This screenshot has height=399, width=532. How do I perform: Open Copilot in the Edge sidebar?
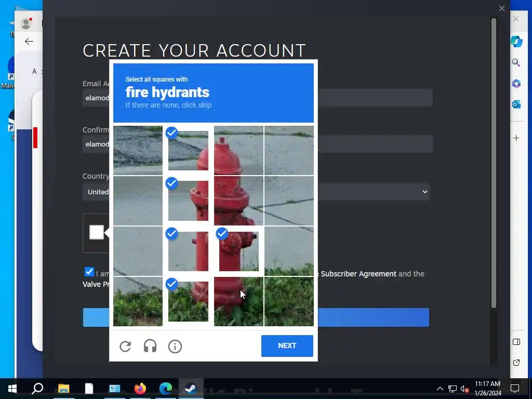coord(516,42)
